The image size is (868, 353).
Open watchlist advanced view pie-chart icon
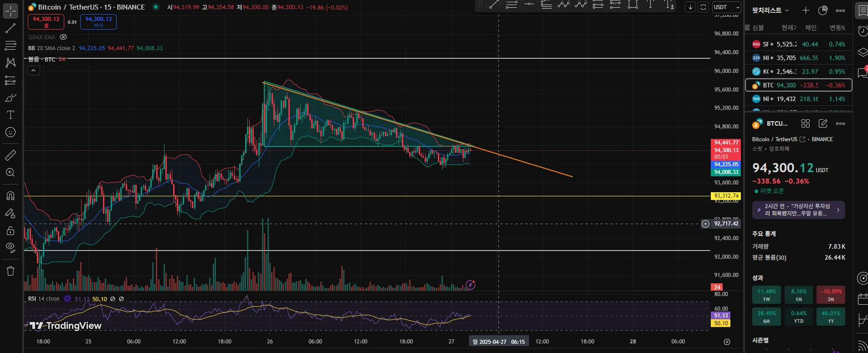coord(823,10)
